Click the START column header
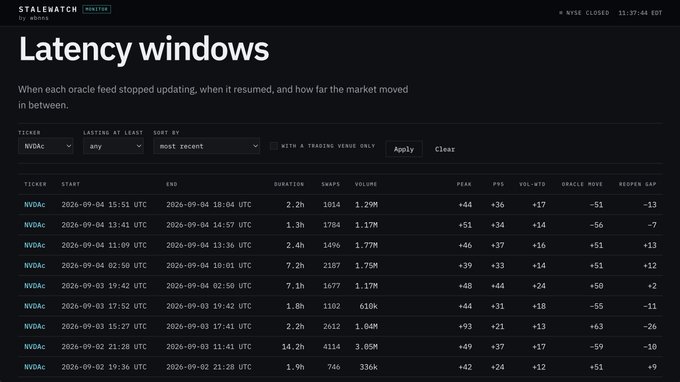 point(71,184)
